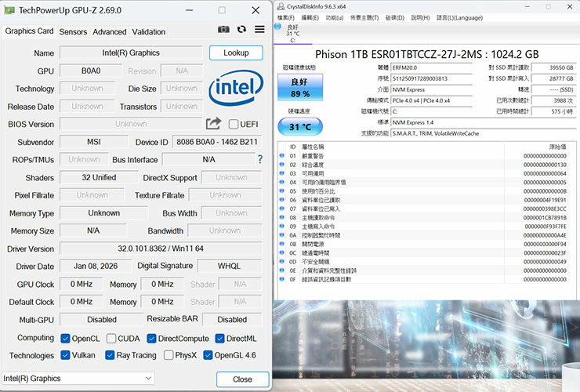Toggle the Ray Tracing checkbox
This screenshot has width=580, height=392.
[x=110, y=355]
